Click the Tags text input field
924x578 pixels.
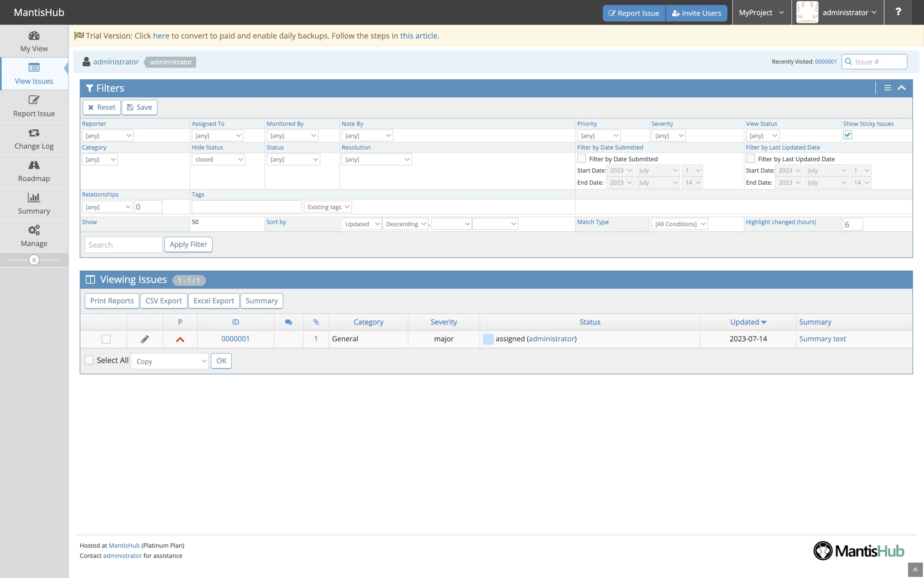tap(247, 207)
